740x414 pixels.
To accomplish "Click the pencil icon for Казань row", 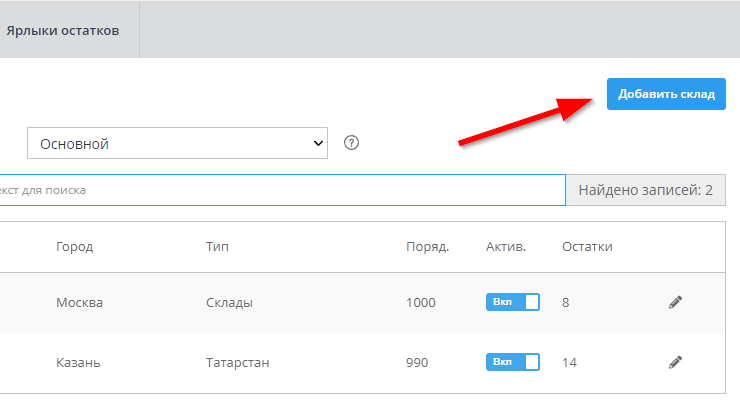I will pyautogui.click(x=675, y=362).
